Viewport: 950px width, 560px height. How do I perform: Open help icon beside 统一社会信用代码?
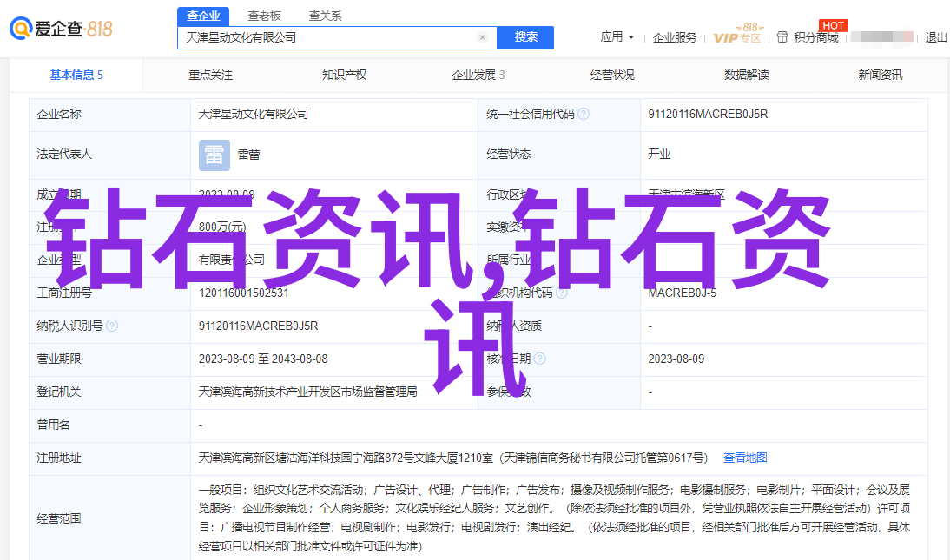584,114
